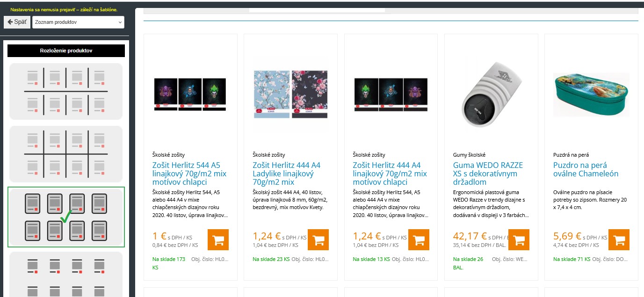Image resolution: width=644 pixels, height=297 pixels.
Task: Choose product layout with separated divider lines
Action: pos(66,91)
